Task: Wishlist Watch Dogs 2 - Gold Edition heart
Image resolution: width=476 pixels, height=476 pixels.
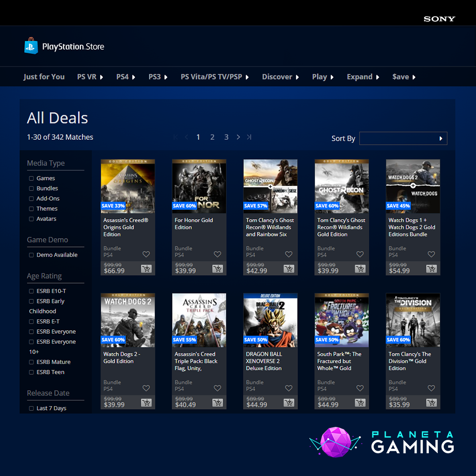Action: (x=146, y=388)
